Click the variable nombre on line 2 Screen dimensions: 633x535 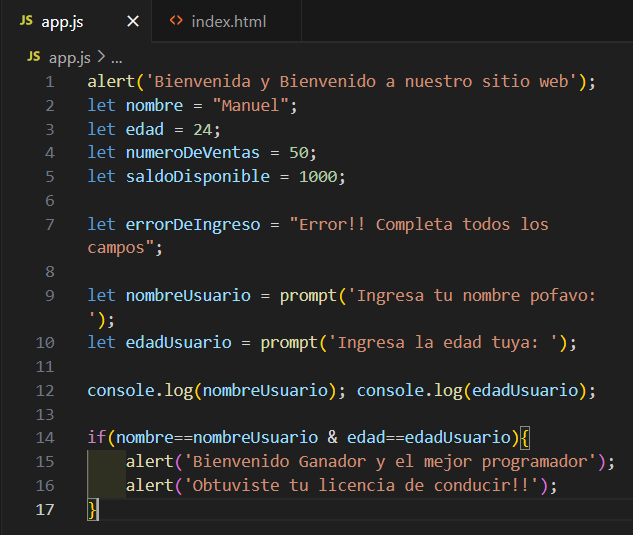click(x=154, y=106)
